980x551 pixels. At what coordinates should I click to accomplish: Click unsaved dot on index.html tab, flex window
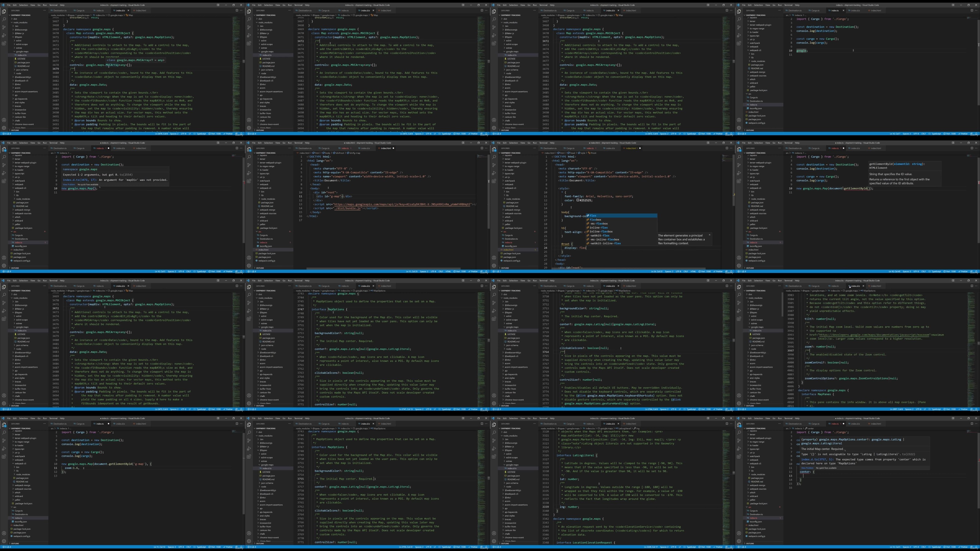coord(640,148)
